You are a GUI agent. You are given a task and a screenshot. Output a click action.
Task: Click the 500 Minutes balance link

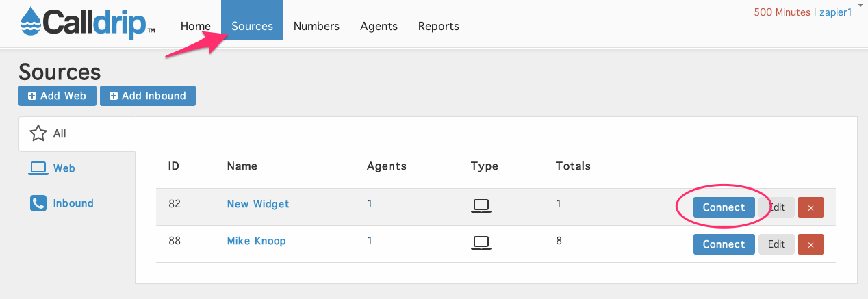[782, 12]
